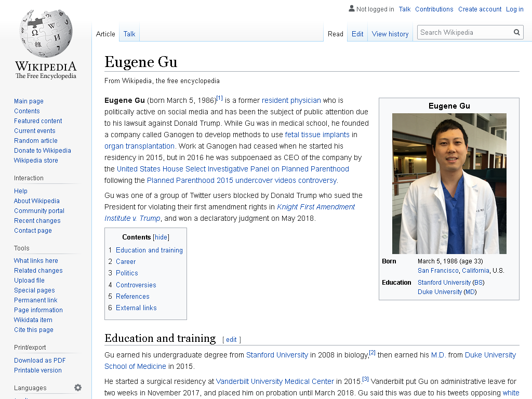Open the Help link
The image size is (532, 399).
pos(21,191)
